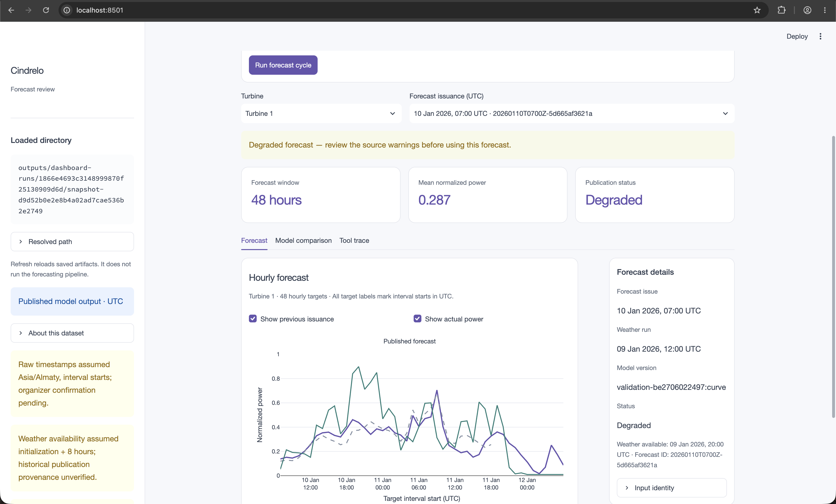Screen dimensions: 836x504
Task: Expand the Resolved path section
Action: click(x=72, y=242)
